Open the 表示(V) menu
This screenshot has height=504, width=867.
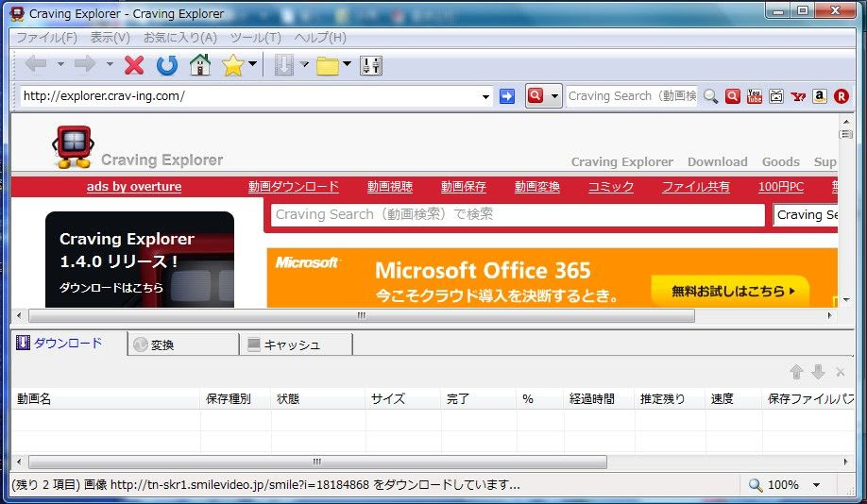tap(110, 38)
